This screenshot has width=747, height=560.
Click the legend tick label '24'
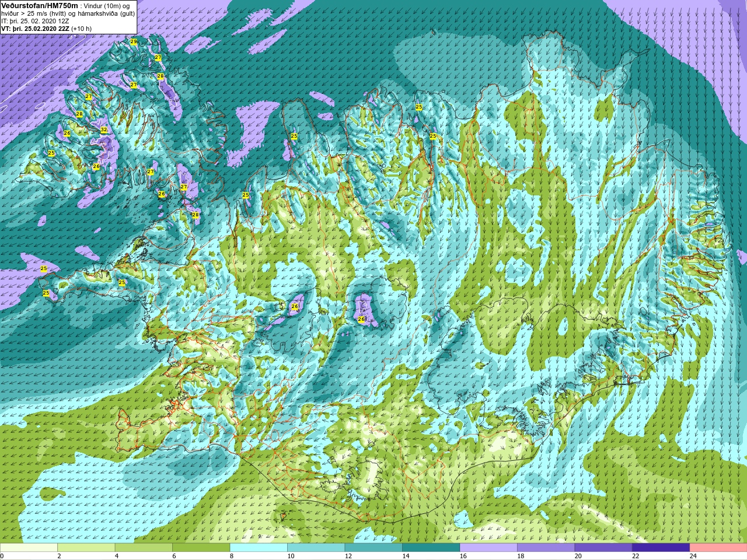coord(693,556)
